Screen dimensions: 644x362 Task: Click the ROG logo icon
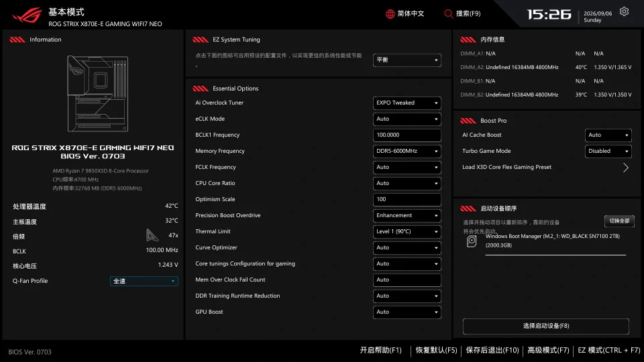point(27,15)
